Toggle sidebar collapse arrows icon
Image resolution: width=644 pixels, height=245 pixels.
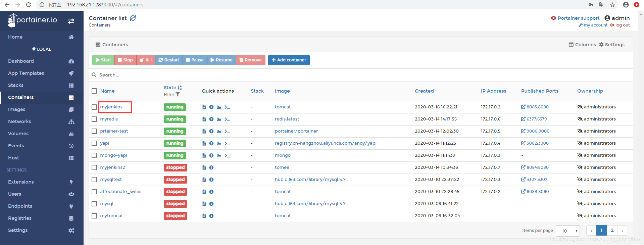pos(71,21)
